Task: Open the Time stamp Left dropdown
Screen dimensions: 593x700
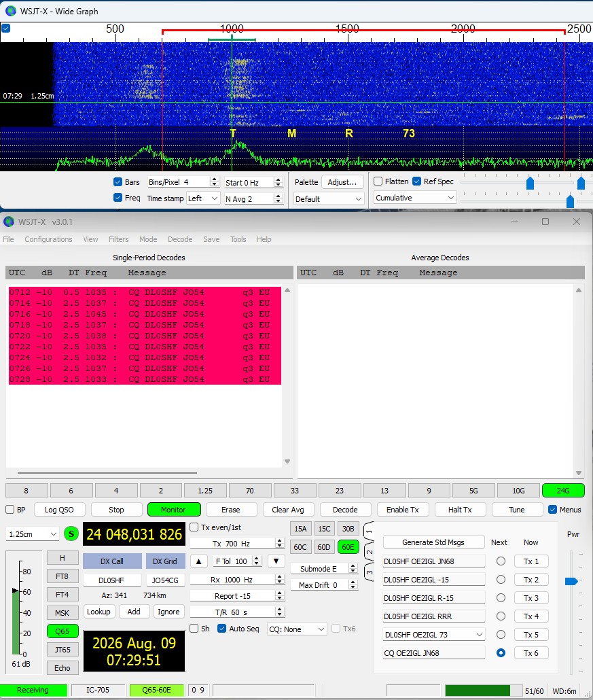Action: click(203, 198)
